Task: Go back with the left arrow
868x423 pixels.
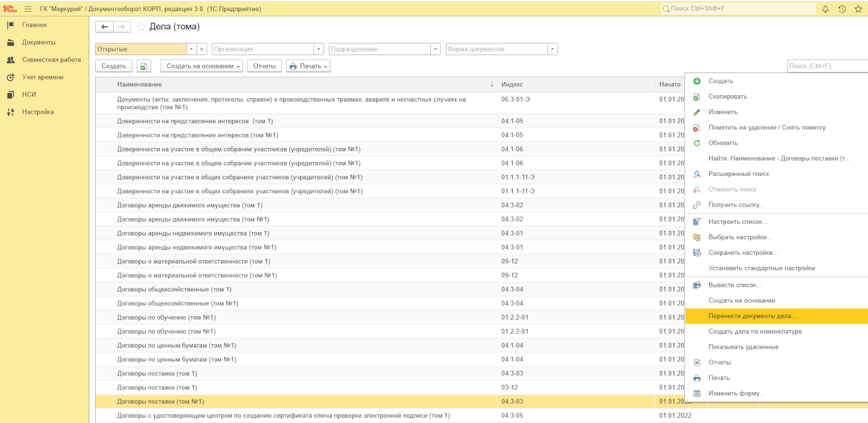Action: point(105,27)
